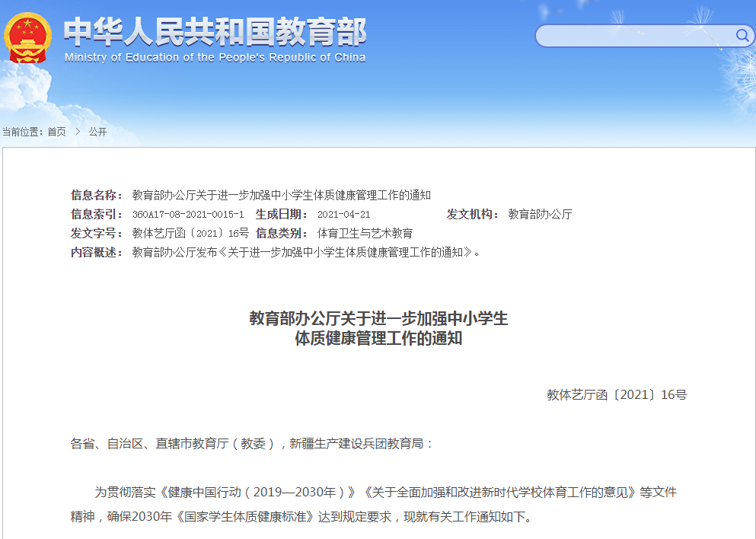Click the Ministry of Education English subtitle

[215, 57]
